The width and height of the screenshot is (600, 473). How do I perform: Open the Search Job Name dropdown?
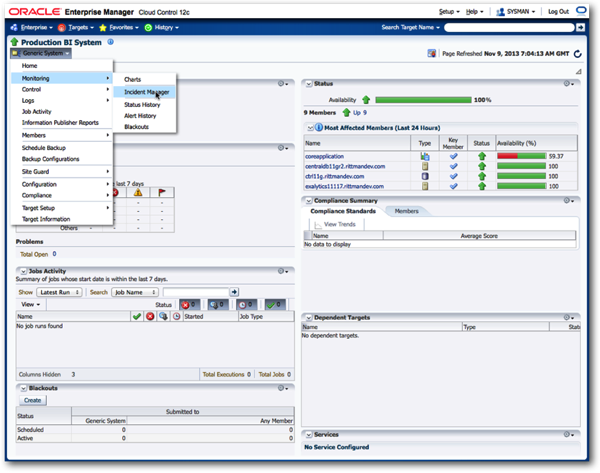coord(135,292)
